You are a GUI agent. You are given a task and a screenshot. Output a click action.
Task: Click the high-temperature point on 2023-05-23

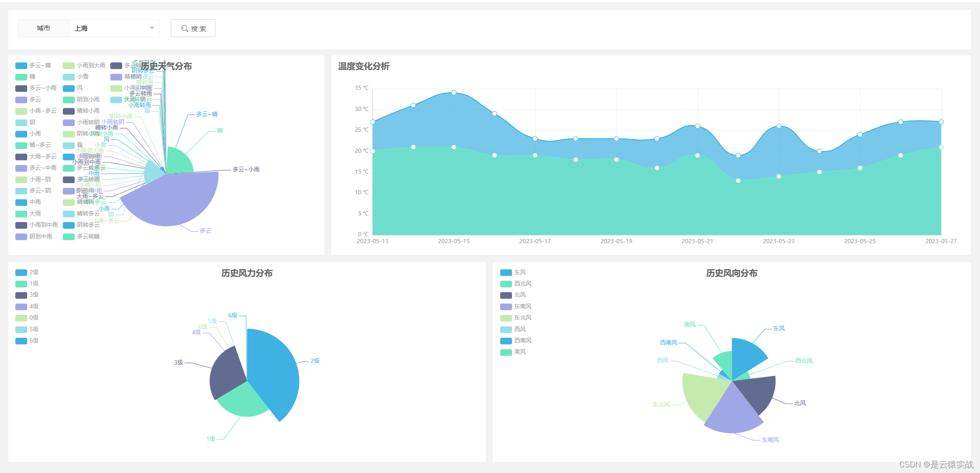[779, 126]
